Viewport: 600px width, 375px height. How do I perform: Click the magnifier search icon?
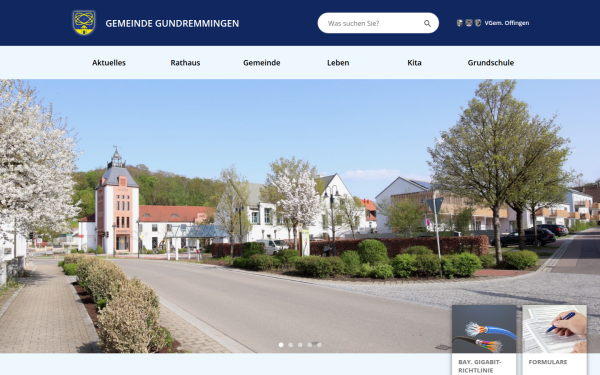[x=427, y=23]
